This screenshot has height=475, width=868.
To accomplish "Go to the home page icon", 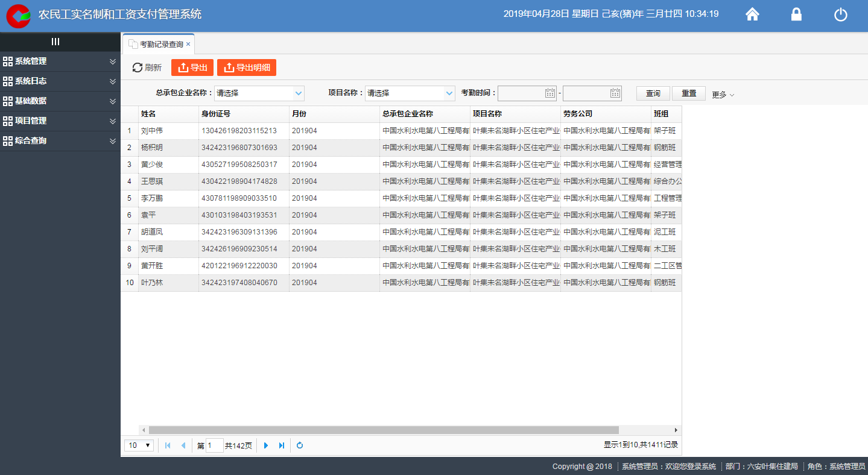I will pos(752,14).
